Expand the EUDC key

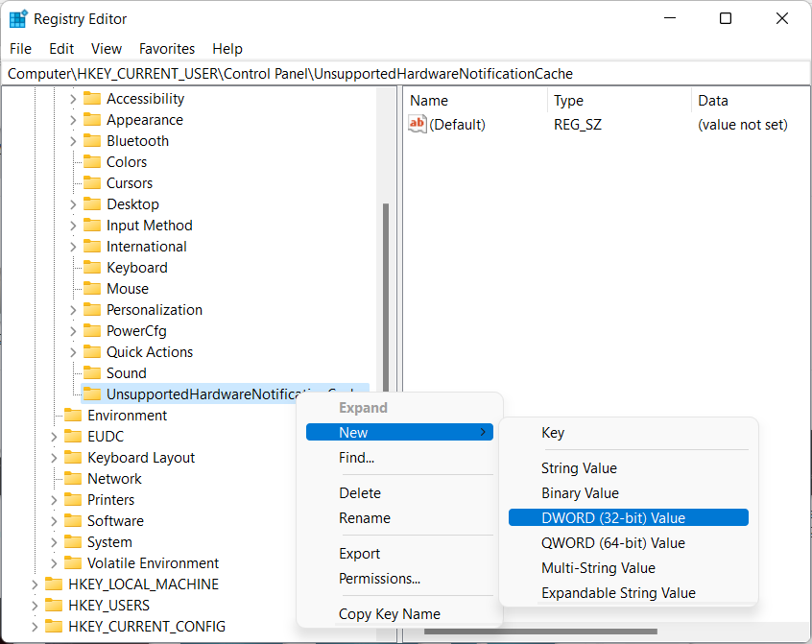coord(54,437)
